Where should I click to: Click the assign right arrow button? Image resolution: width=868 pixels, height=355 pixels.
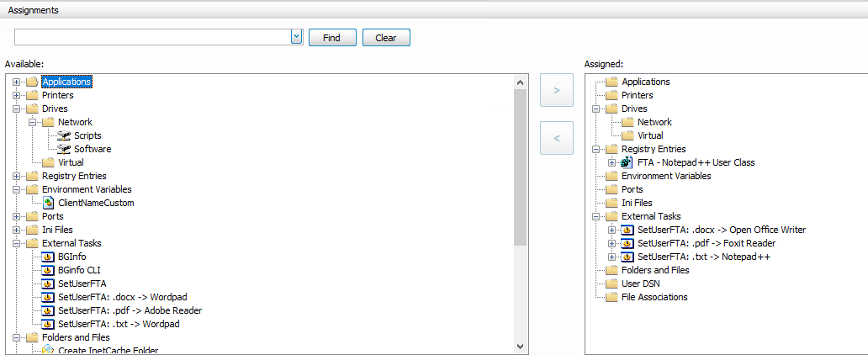pos(556,90)
